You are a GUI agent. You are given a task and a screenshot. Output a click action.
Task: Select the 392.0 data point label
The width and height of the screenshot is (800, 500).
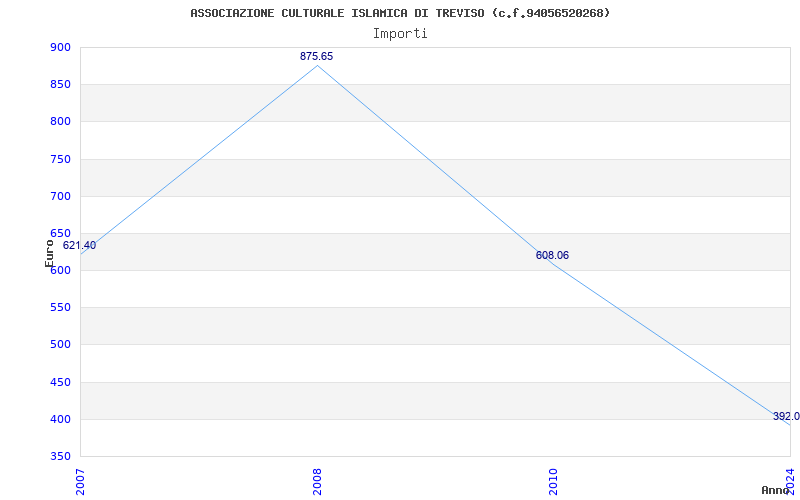coord(786,416)
